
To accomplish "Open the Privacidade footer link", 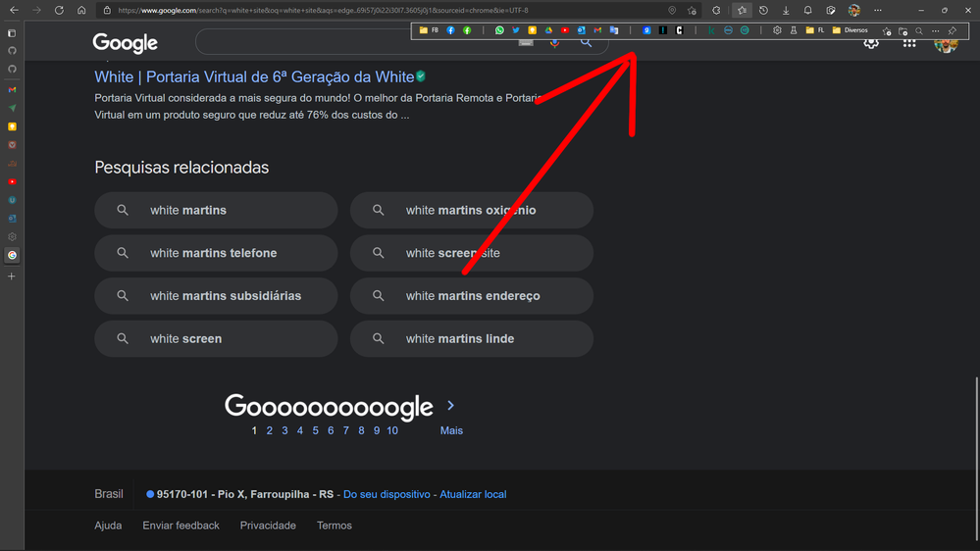I will pos(268,526).
